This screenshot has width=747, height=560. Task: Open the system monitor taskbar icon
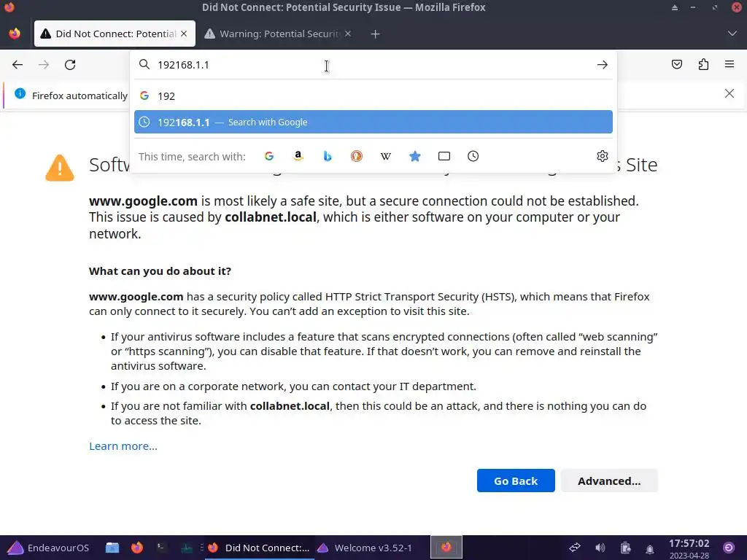(186, 548)
